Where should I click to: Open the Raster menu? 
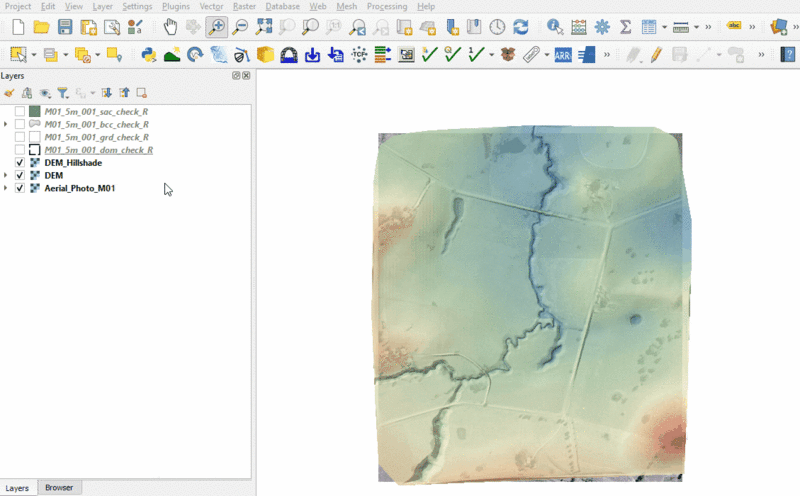point(244,6)
